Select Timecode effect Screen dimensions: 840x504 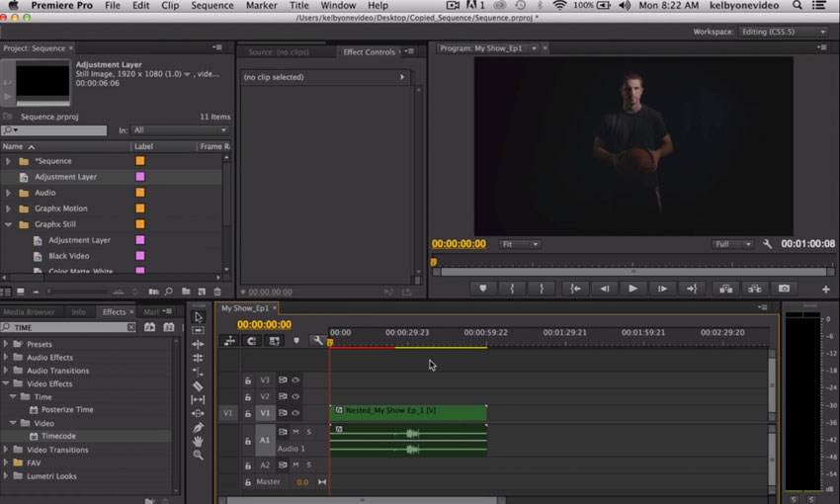pyautogui.click(x=58, y=436)
